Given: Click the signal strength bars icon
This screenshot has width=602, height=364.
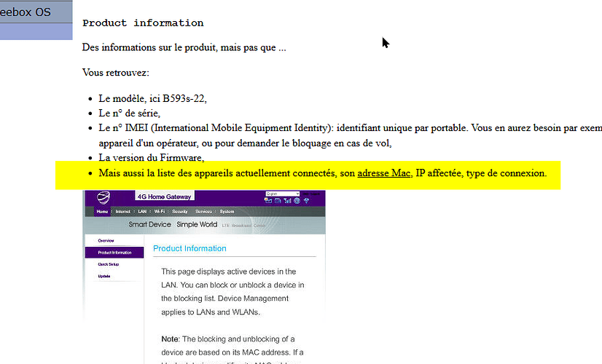Looking at the screenshot, I should pos(287,201).
